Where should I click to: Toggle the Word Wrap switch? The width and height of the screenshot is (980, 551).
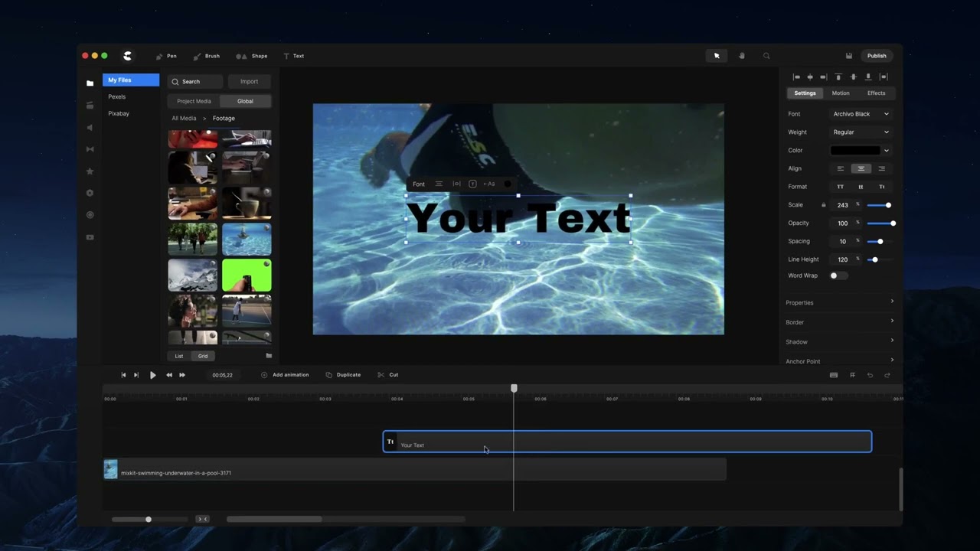[x=838, y=275]
